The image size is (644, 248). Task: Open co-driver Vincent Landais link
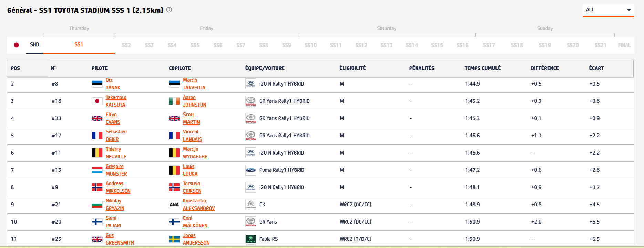(192, 136)
